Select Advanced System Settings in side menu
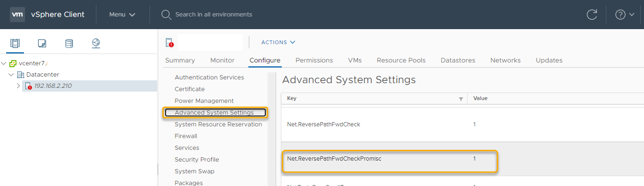 [215, 113]
